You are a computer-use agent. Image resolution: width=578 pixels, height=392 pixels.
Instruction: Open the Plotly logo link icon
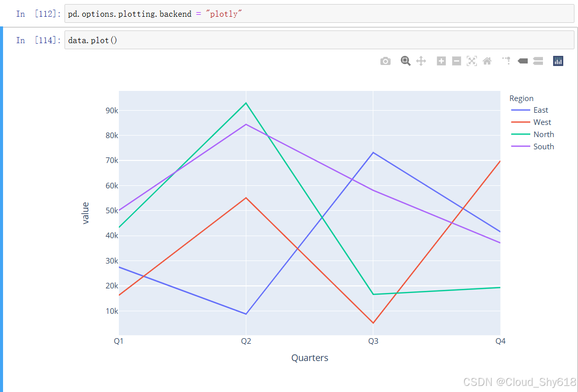click(x=558, y=61)
